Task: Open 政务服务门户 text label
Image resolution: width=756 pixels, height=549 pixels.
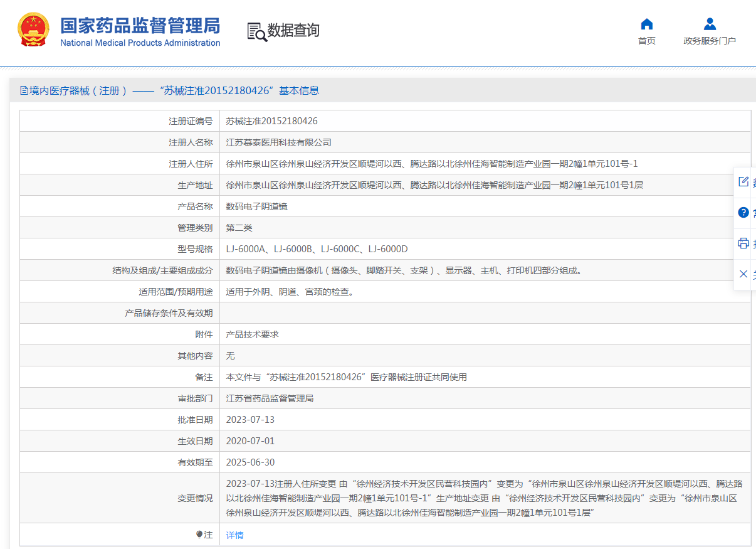Action: pos(710,41)
